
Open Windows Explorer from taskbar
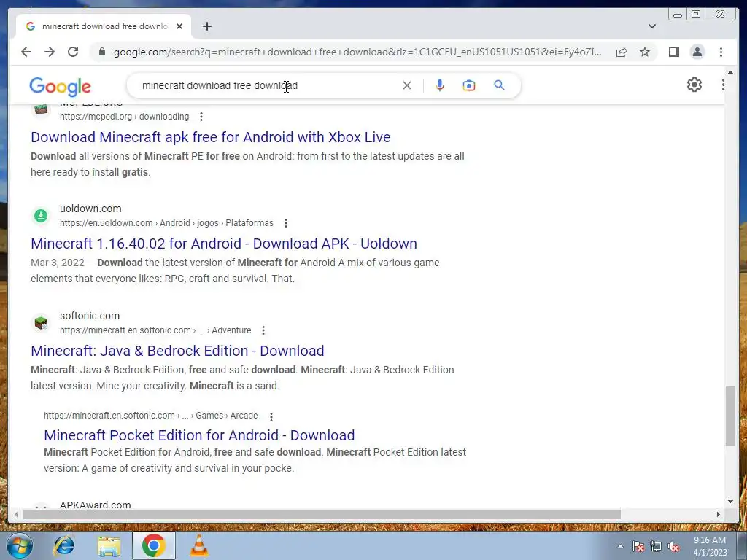[109, 545]
